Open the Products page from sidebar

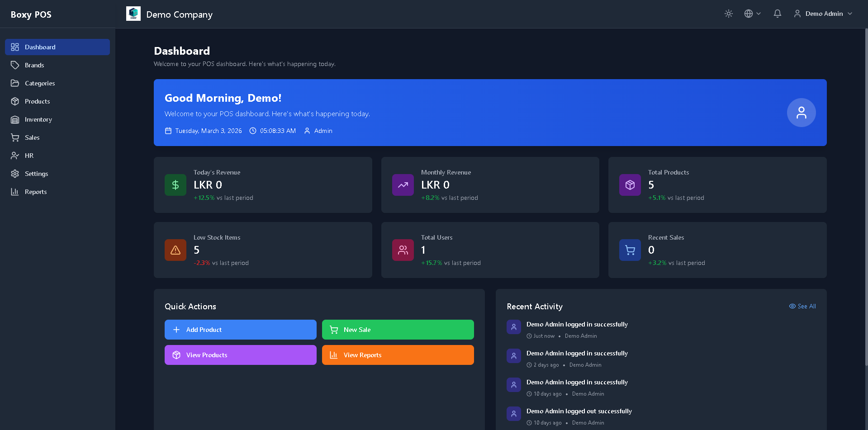pos(57,101)
